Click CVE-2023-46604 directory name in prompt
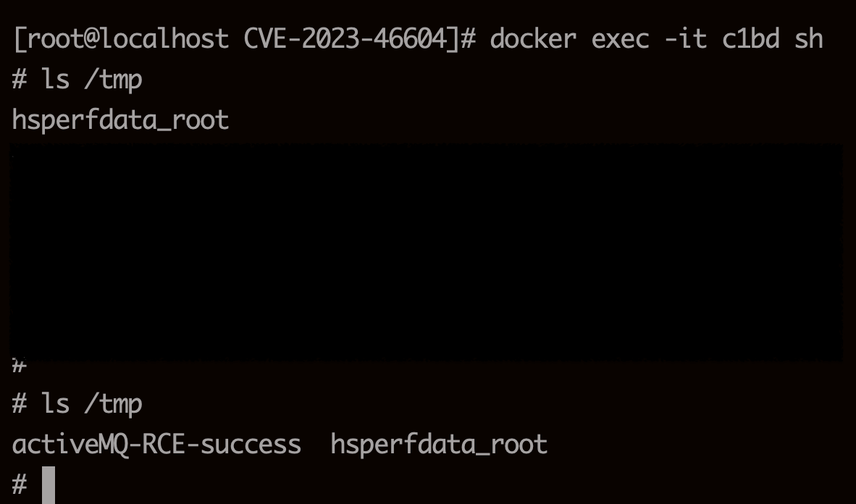Image resolution: width=856 pixels, height=504 pixels. pyautogui.click(x=345, y=38)
